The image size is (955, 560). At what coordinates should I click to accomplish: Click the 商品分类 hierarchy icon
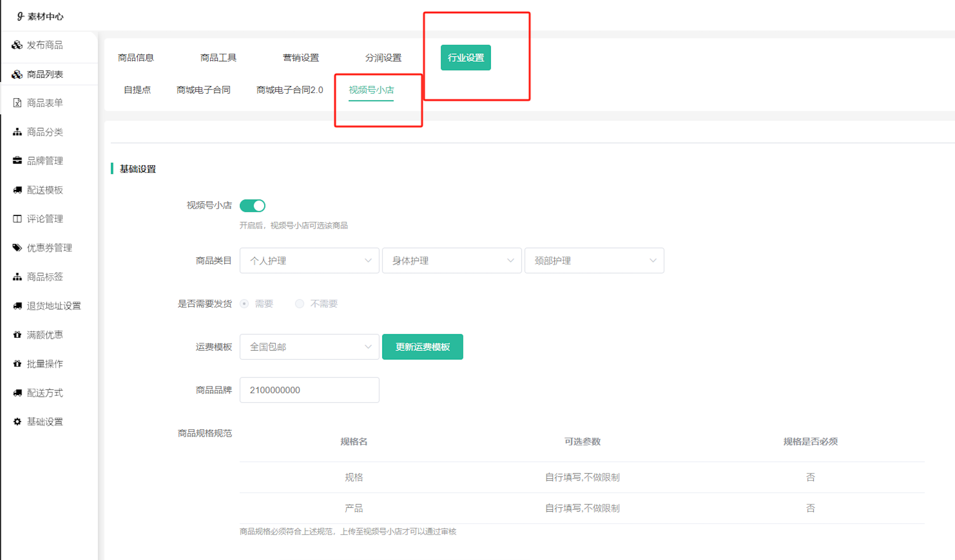pos(17,132)
